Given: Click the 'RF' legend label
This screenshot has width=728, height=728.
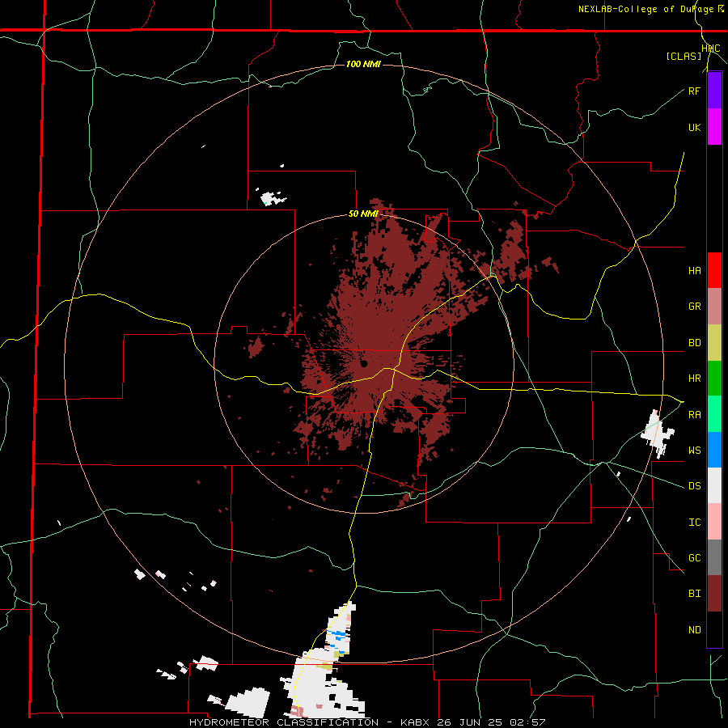Looking at the screenshot, I should click(x=694, y=91).
